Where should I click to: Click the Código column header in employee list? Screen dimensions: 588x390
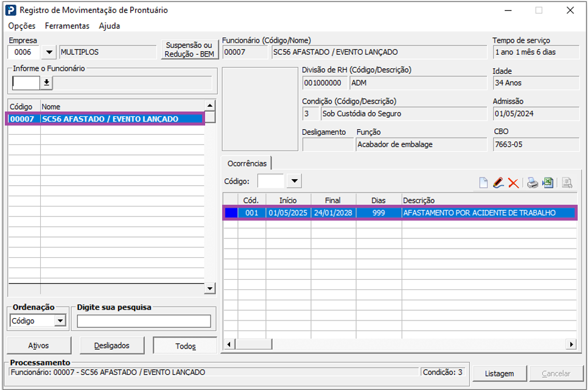tap(24, 107)
